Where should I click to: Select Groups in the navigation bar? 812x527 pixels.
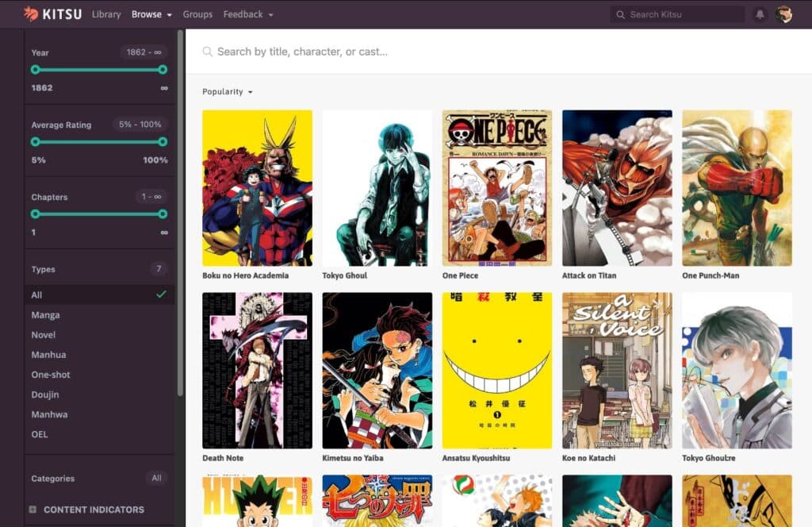(x=197, y=13)
